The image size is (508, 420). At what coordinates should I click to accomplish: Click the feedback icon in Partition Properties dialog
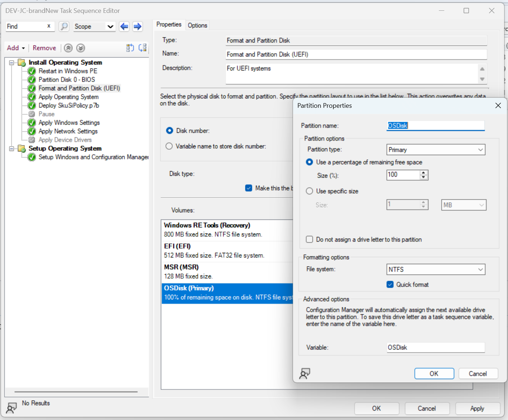[305, 373]
